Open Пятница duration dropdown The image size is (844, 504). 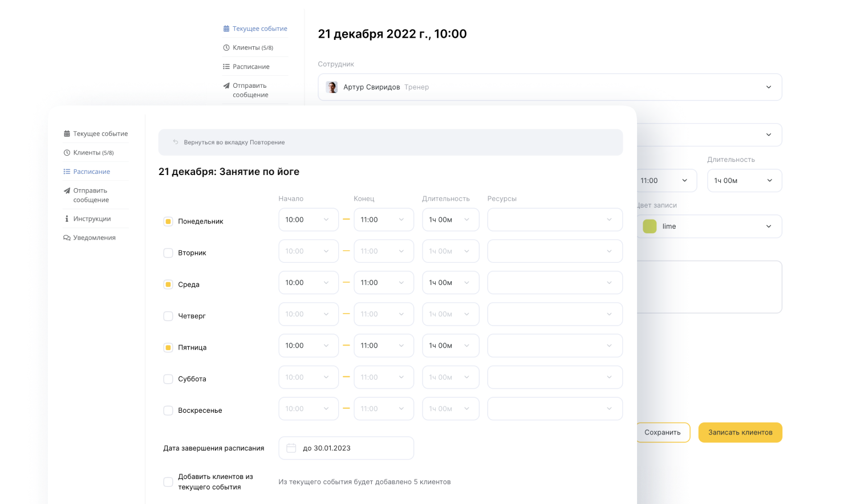451,346
